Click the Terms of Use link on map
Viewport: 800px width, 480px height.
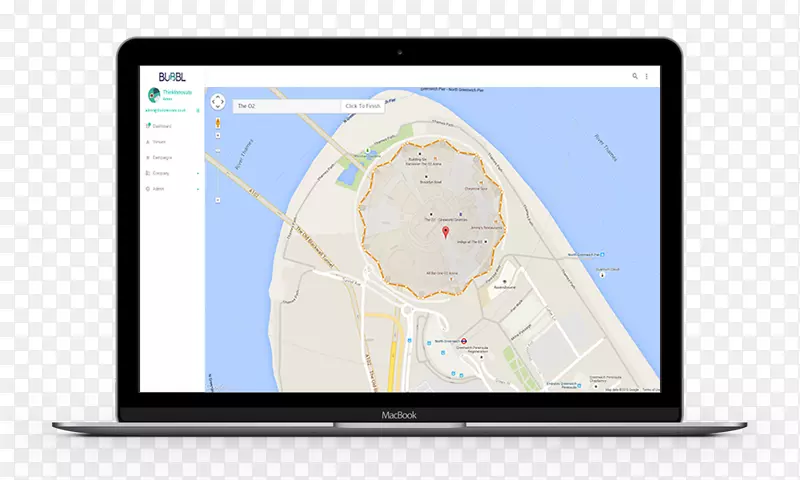[x=651, y=390]
